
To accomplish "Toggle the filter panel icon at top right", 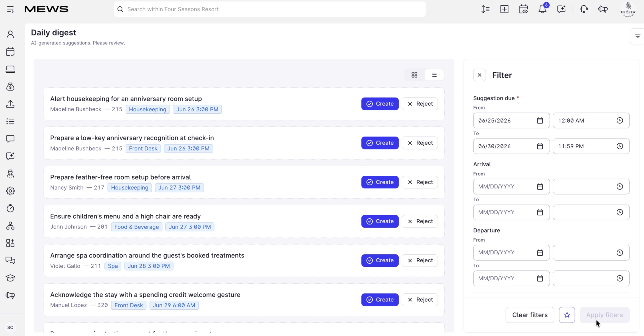I will pyautogui.click(x=638, y=37).
